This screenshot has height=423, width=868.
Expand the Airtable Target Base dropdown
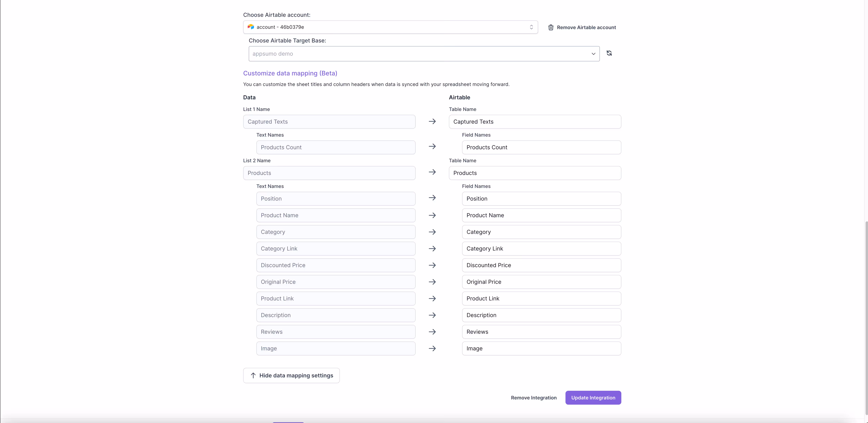coord(424,54)
